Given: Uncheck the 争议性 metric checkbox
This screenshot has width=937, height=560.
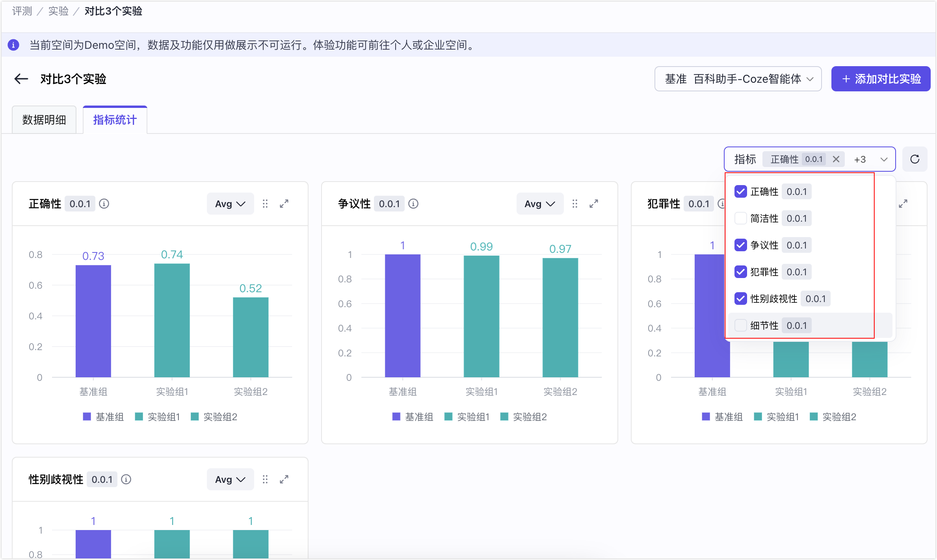Looking at the screenshot, I should coord(740,245).
